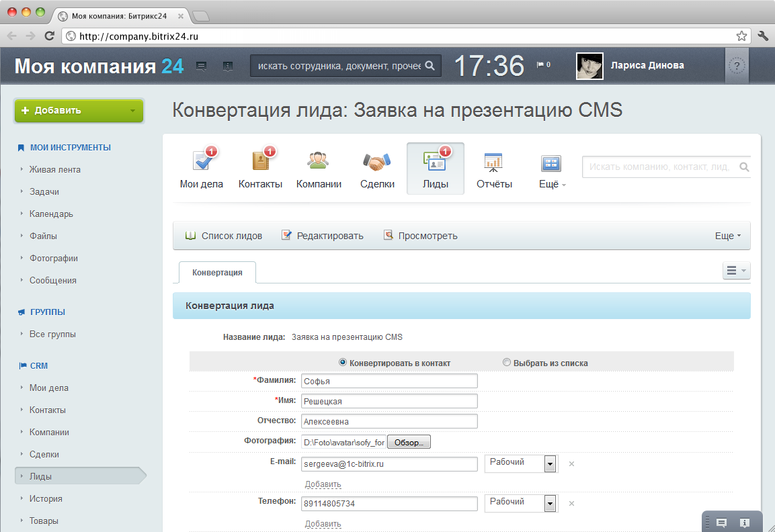Screen dimensions: 775x532
Task: Open the browser wrench settings menu
Action: click(763, 36)
